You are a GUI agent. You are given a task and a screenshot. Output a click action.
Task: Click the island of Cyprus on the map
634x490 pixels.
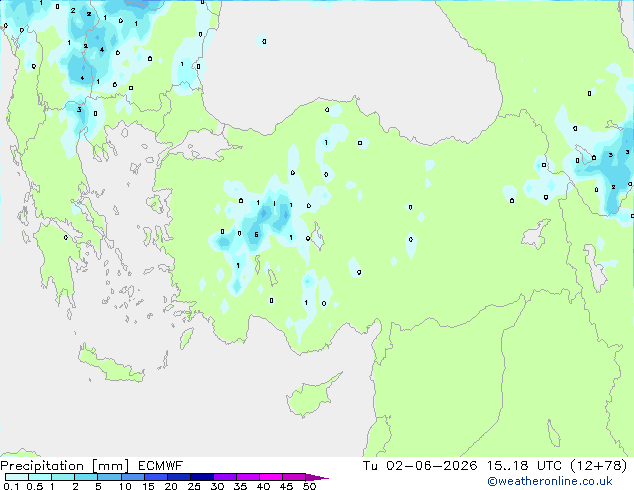[x=311, y=397]
